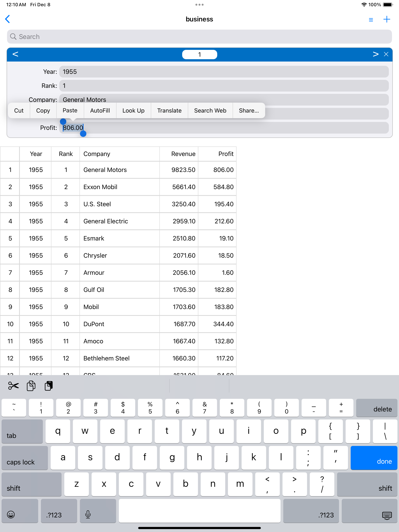Tap the back chevron at top left
Viewport: 399px width, 532px height.
pyautogui.click(x=8, y=19)
